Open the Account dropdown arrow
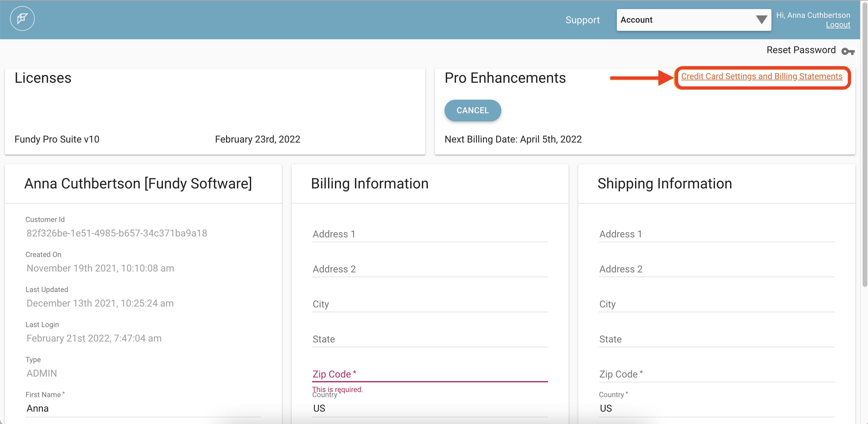Screen dimensions: 868x424 click(761, 20)
